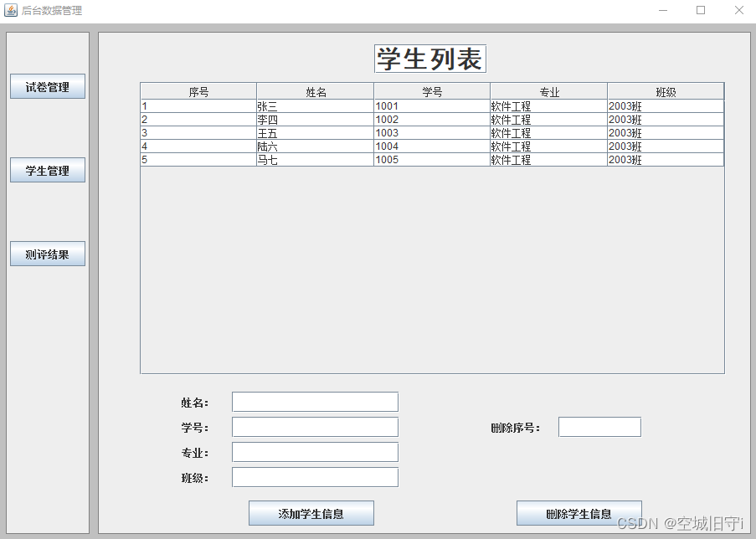Click inside the 班级 input field

314,477
